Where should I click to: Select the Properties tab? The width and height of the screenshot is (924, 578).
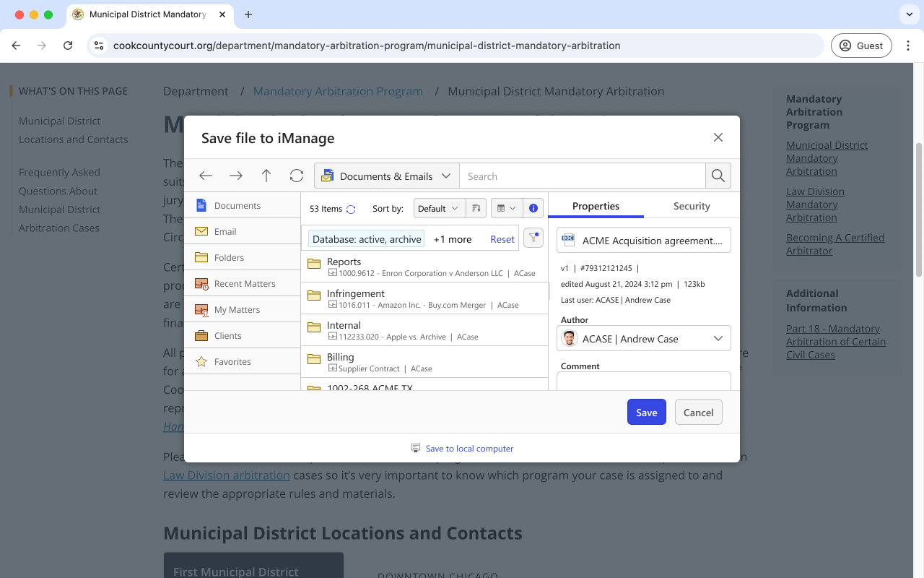click(596, 206)
